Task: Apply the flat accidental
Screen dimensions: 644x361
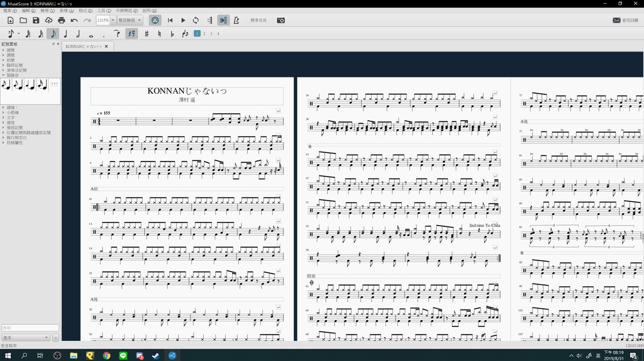Action: click(172, 34)
